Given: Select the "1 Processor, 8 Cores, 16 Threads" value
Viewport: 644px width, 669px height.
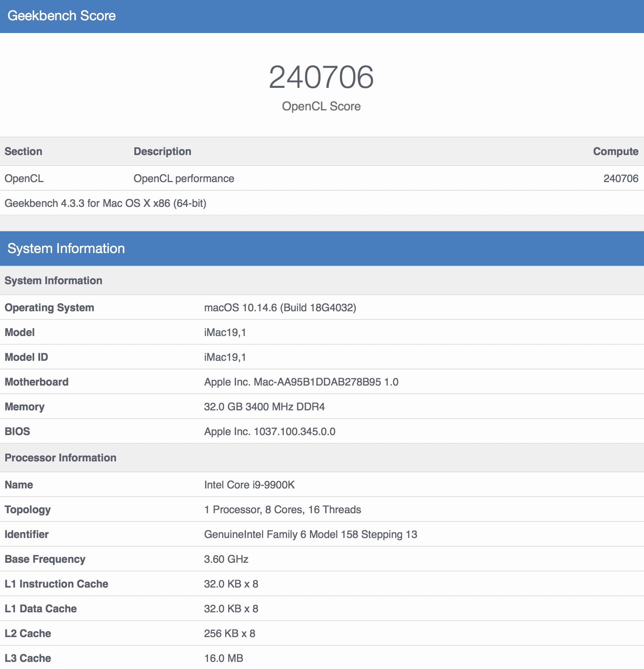Looking at the screenshot, I should [x=282, y=509].
